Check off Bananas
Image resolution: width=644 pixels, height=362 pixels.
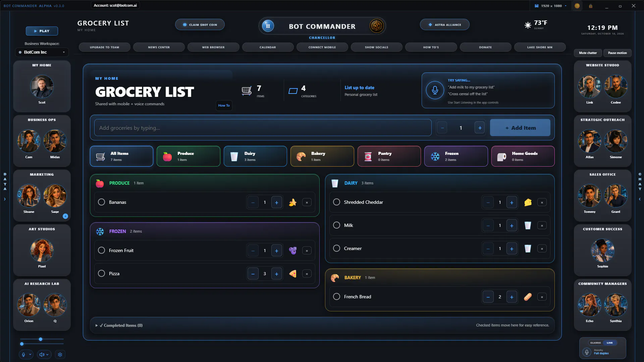(101, 202)
